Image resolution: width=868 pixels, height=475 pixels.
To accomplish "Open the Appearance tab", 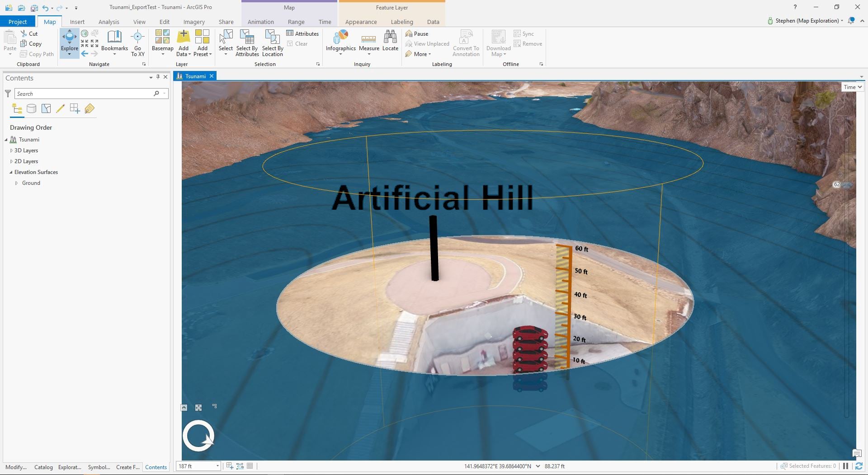I will tap(361, 22).
